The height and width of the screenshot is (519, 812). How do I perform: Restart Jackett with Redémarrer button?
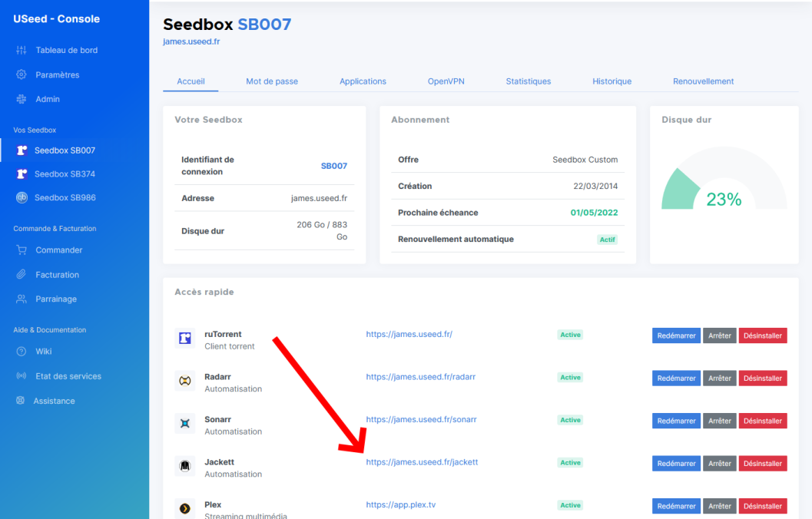(x=676, y=464)
